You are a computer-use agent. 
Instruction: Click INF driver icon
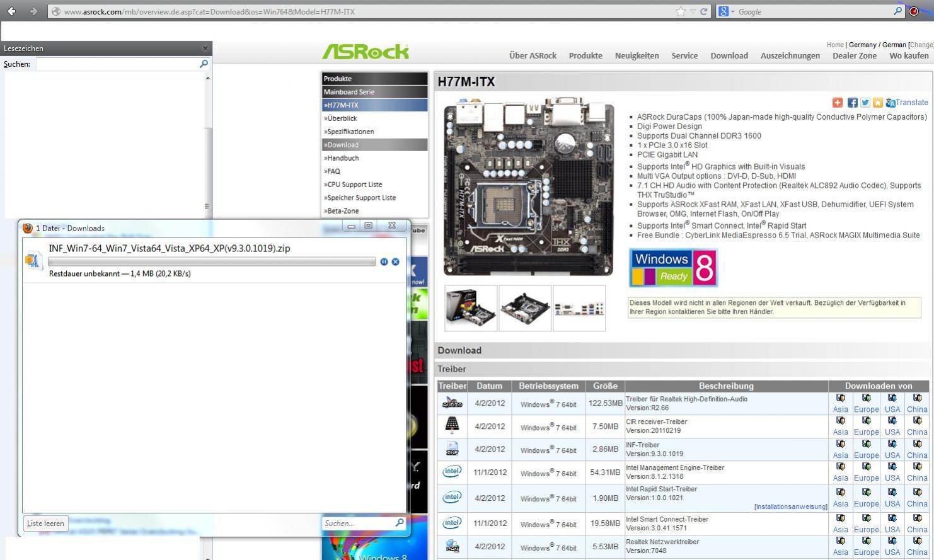click(x=452, y=449)
